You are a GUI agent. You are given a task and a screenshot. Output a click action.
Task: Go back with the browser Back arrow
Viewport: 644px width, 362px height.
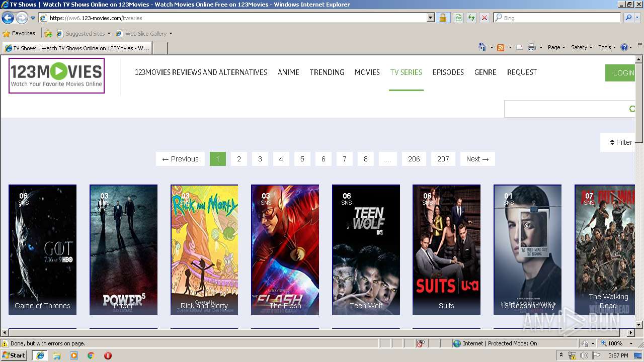pyautogui.click(x=8, y=18)
